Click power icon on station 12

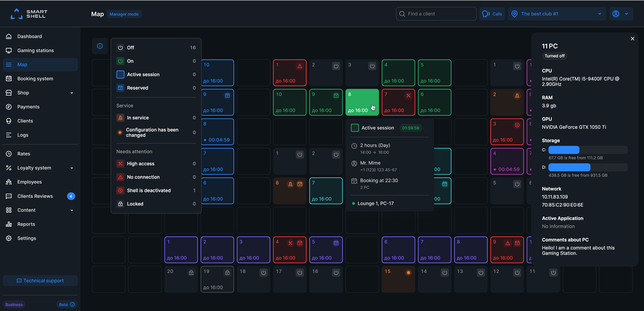pos(517,272)
